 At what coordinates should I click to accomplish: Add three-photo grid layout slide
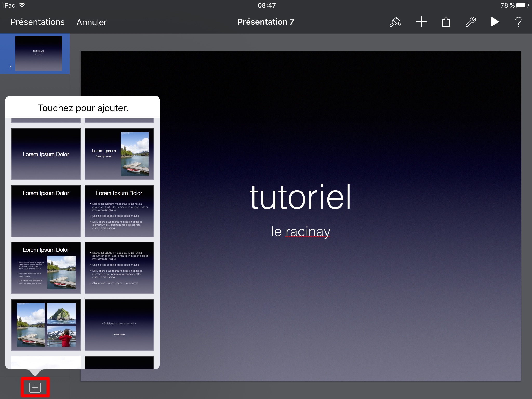tap(46, 325)
